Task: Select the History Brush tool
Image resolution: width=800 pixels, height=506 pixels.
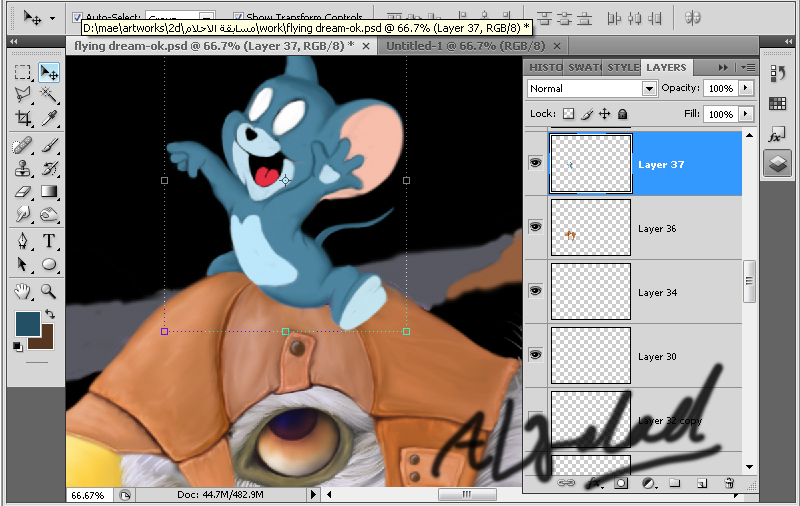Action: [x=49, y=168]
